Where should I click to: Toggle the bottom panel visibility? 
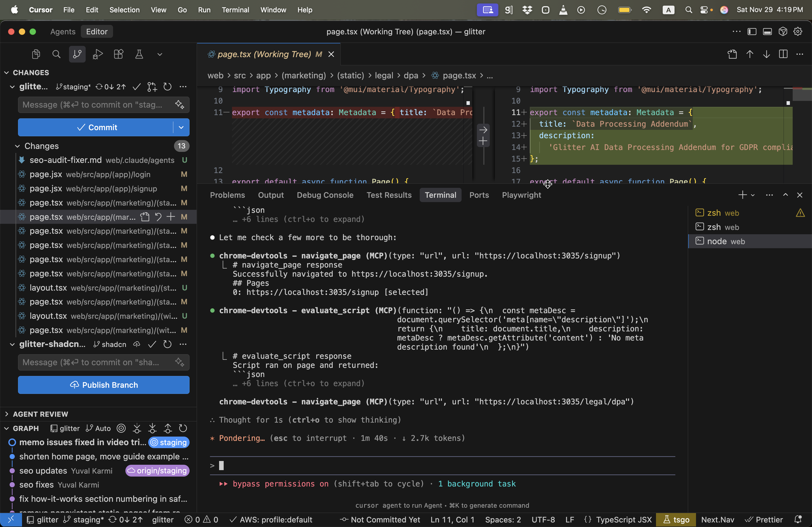click(x=767, y=31)
